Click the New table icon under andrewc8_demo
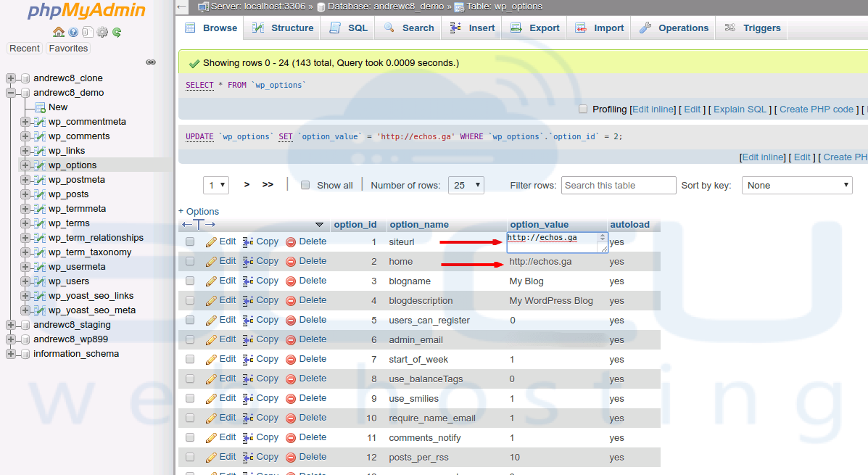Screen dimensions: 868x475 [39, 107]
